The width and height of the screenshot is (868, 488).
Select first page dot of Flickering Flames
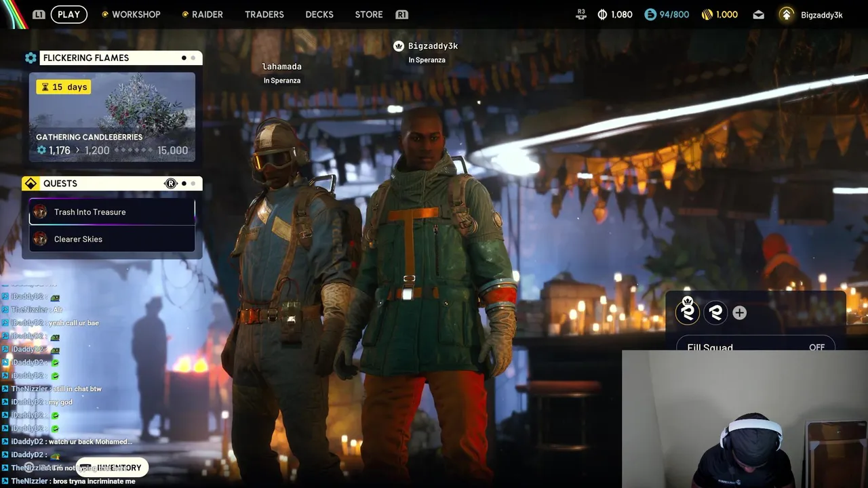(x=184, y=58)
